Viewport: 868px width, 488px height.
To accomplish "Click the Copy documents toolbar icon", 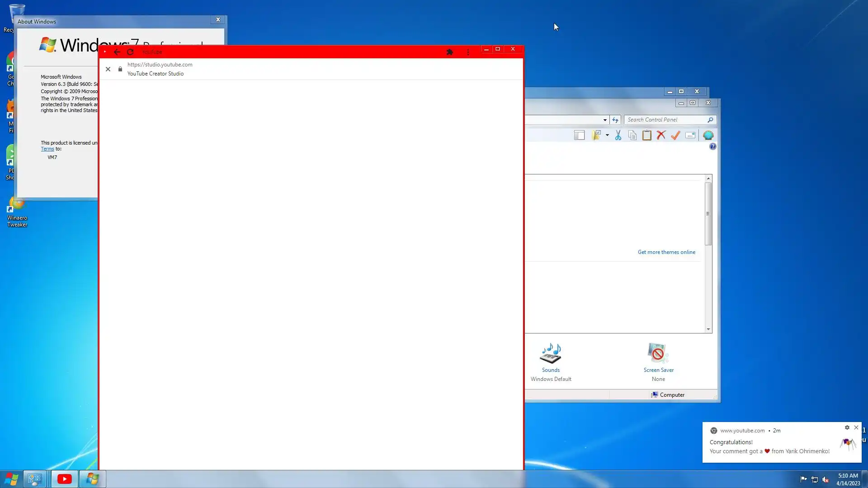I will coord(632,135).
